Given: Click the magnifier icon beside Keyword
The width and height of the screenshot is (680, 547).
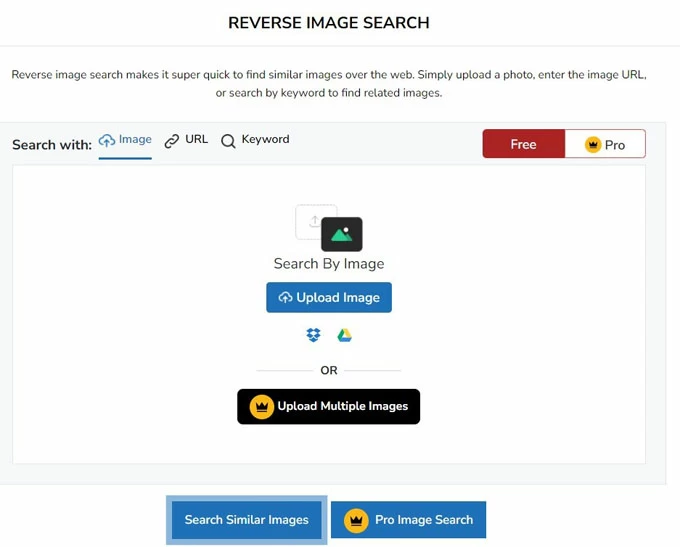Looking at the screenshot, I should (228, 141).
